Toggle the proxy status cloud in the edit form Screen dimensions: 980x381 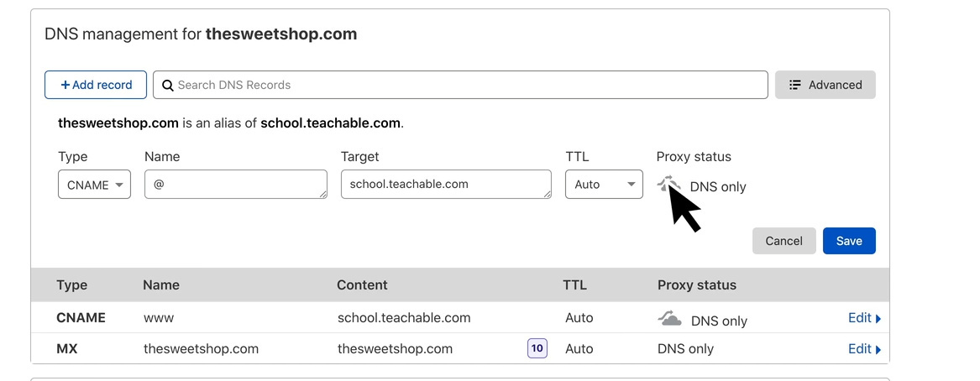pyautogui.click(x=668, y=185)
